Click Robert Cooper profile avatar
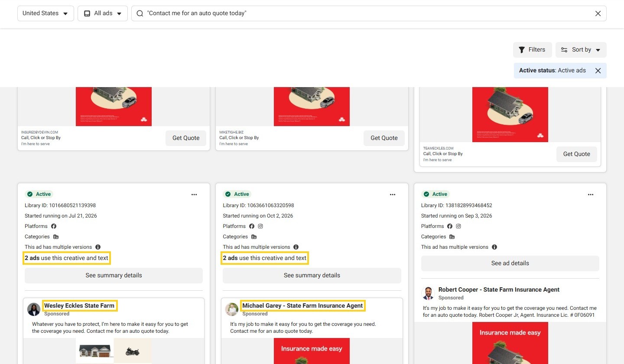 coord(428,293)
